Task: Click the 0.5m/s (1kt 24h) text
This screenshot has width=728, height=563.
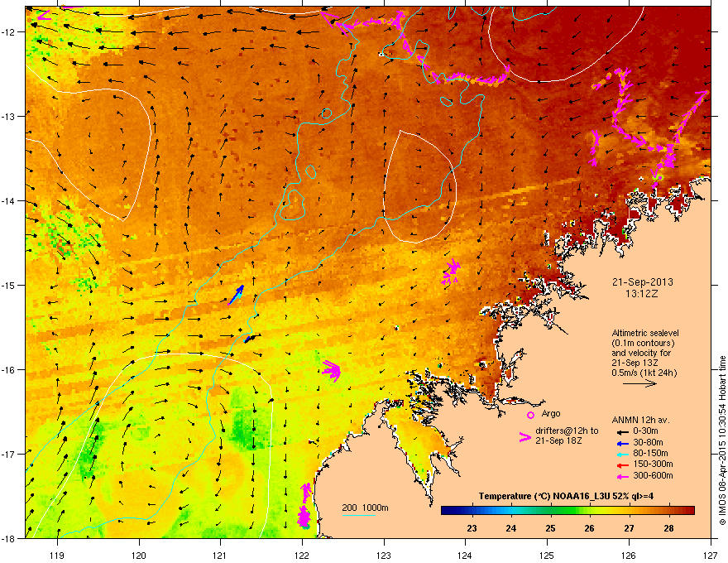Action: (x=644, y=373)
